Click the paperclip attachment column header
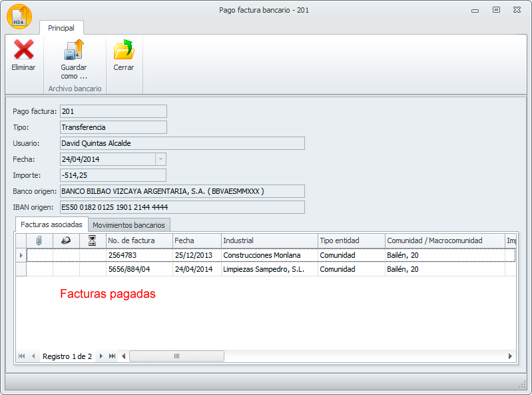Image resolution: width=532 pixels, height=395 pixels. (x=39, y=240)
